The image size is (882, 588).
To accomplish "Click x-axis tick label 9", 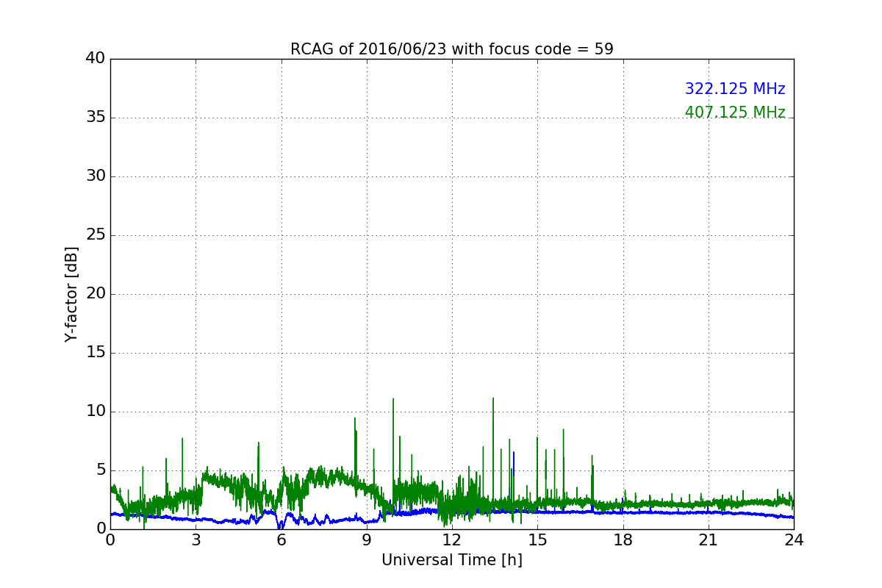I will (x=367, y=539).
